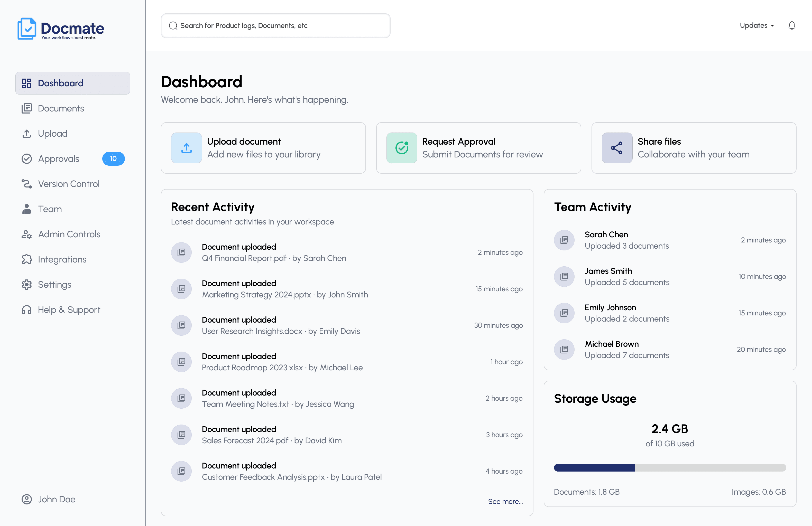Click the icon next to Sarah Chen in Team Activity
This screenshot has height=526, width=812.
[564, 240]
